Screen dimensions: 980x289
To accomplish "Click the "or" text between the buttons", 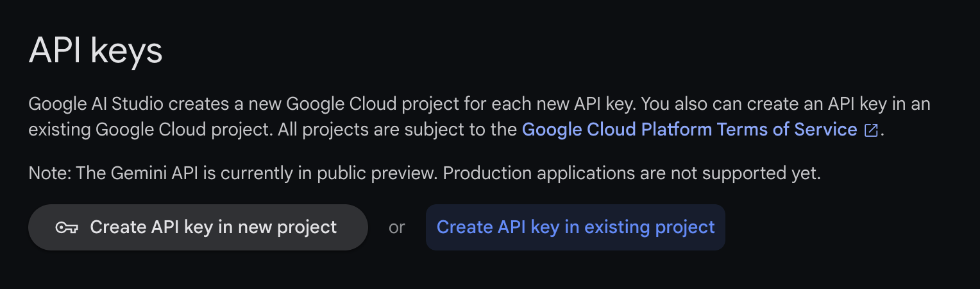I will click(x=397, y=227).
